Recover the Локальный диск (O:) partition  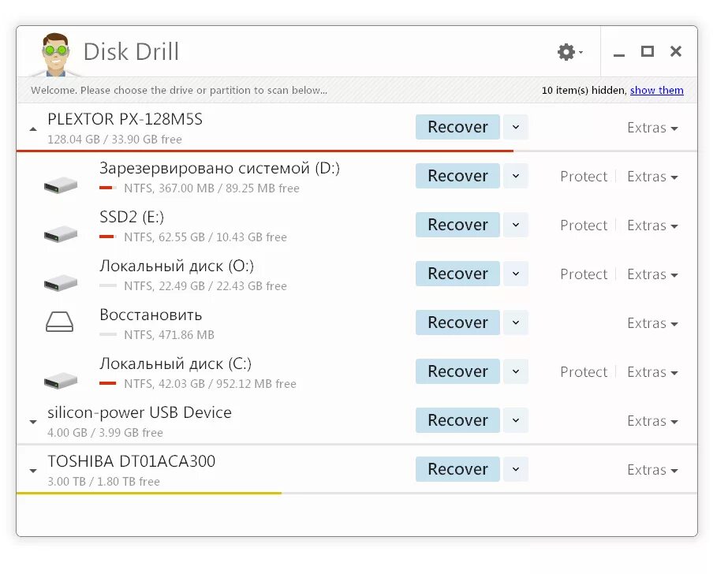point(457,274)
